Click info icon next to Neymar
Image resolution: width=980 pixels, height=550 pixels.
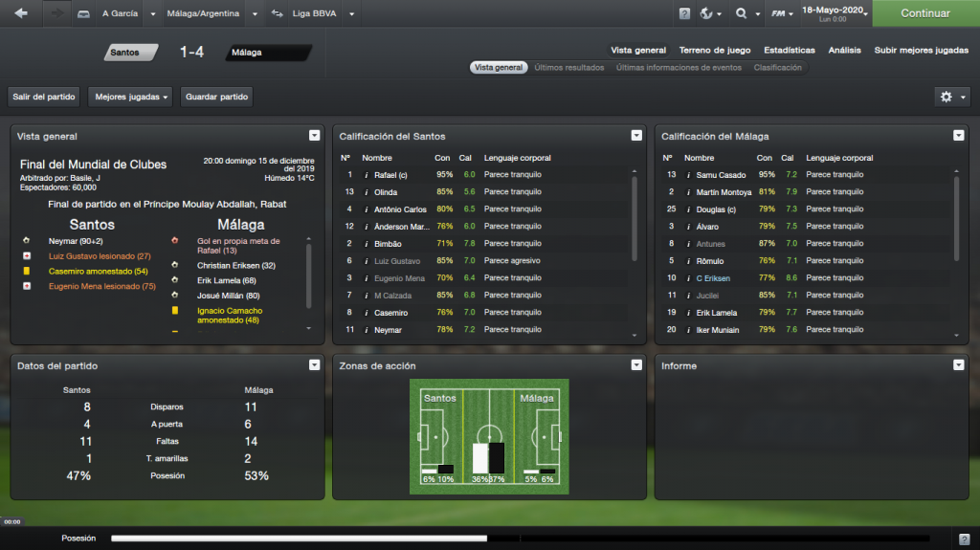pyautogui.click(x=367, y=330)
